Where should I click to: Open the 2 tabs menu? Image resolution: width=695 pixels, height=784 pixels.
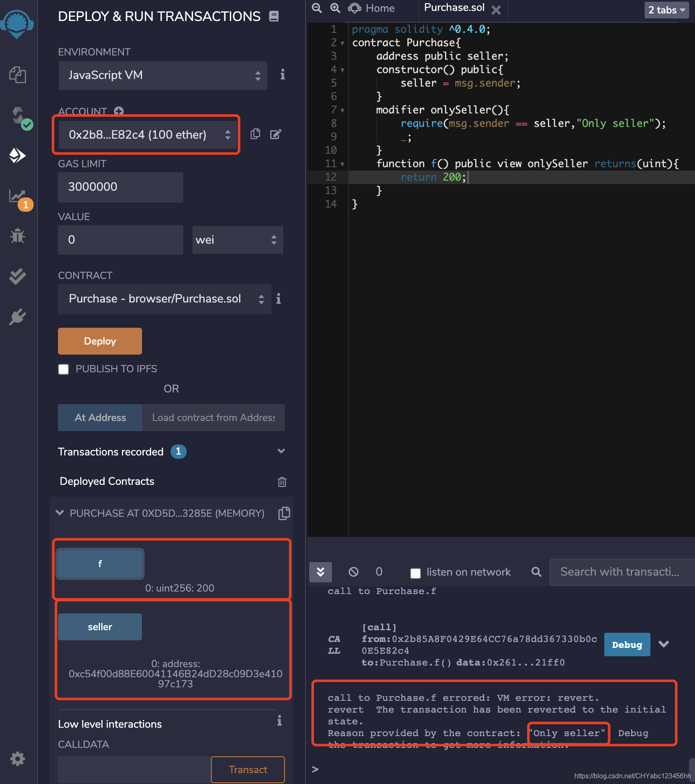(x=666, y=10)
